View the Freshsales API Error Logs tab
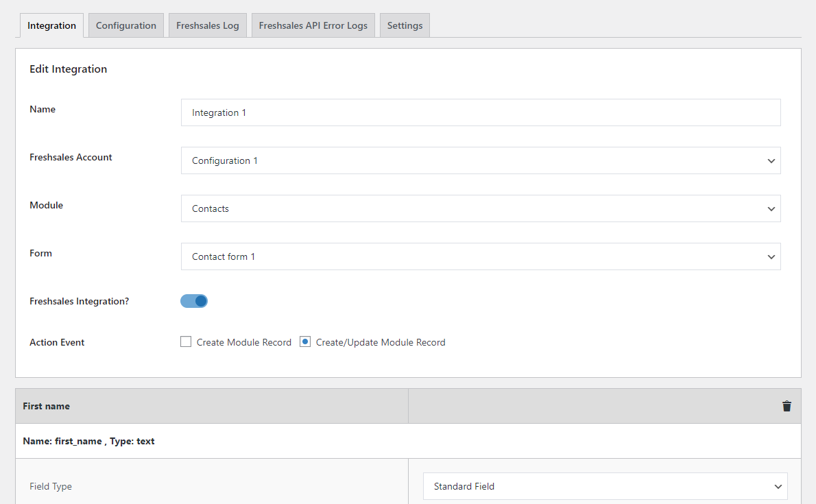This screenshot has width=816, height=504. tap(313, 25)
